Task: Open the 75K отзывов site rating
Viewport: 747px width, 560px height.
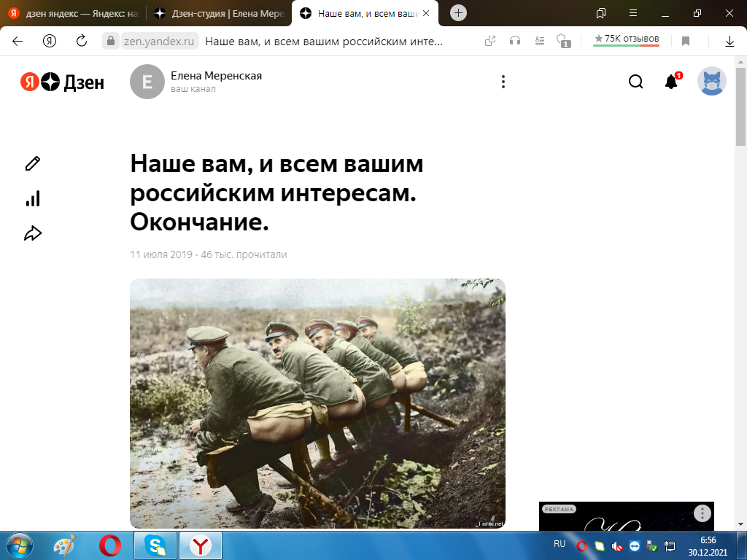Action: pos(626,39)
